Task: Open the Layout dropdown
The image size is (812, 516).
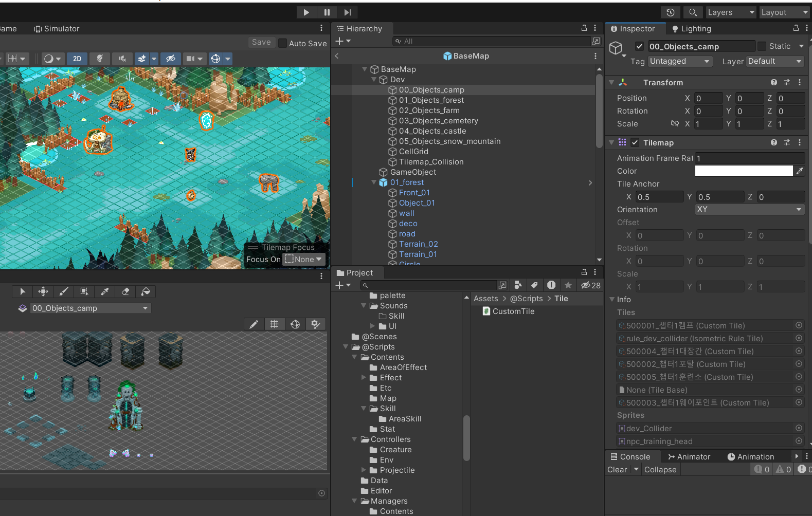Action: pyautogui.click(x=785, y=12)
